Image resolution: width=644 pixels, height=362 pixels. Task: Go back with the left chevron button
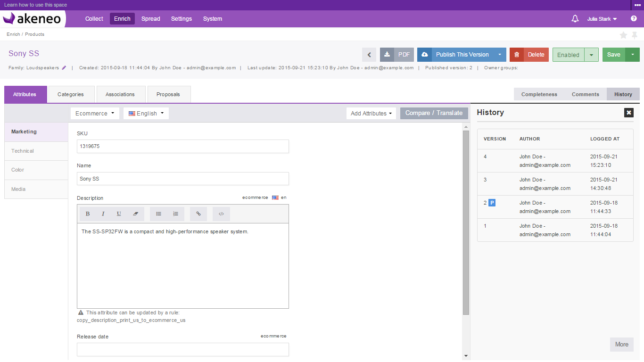click(369, 55)
